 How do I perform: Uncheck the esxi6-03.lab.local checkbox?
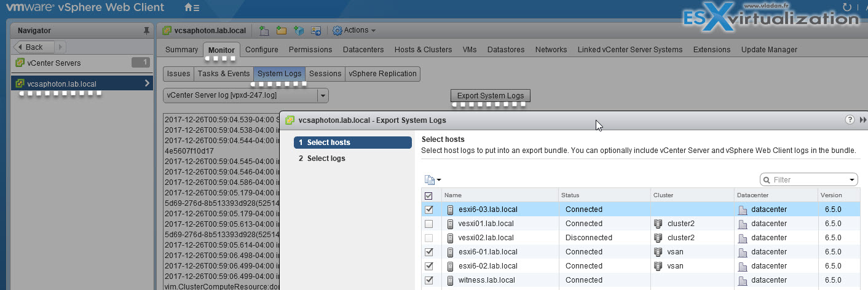(428, 210)
